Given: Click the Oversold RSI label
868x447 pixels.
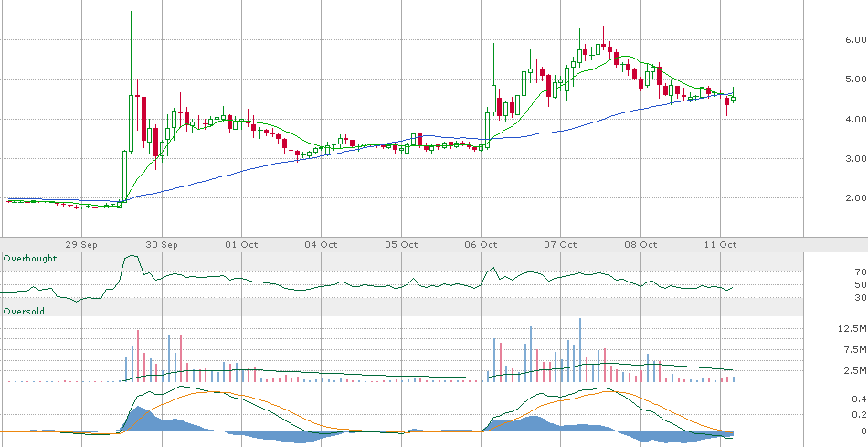Looking at the screenshot, I should click(x=24, y=312).
